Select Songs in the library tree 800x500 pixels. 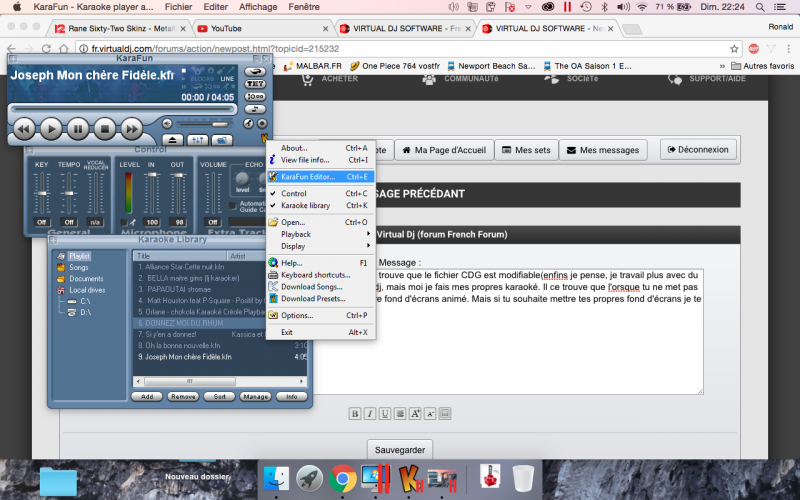pyautogui.click(x=79, y=267)
